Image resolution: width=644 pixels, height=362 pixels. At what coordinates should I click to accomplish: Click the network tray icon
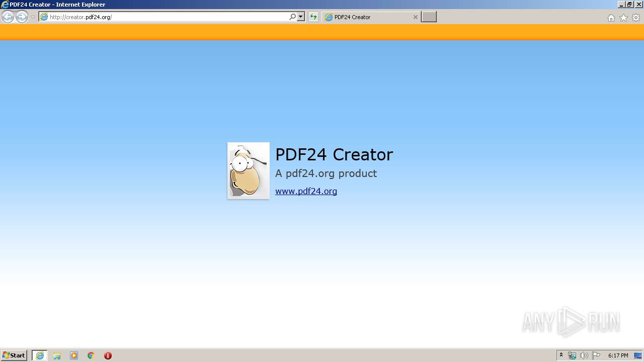pyautogui.click(x=572, y=355)
